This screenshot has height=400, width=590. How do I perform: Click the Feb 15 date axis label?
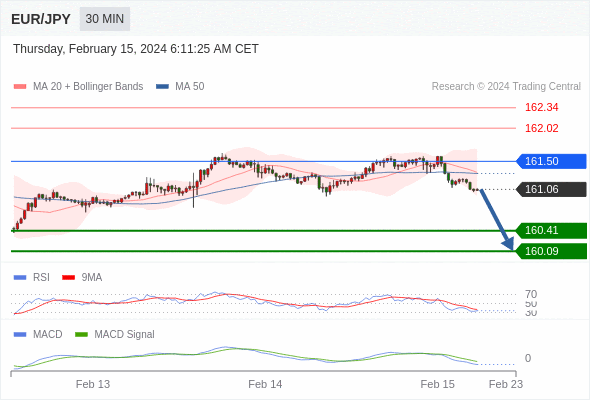(x=438, y=384)
